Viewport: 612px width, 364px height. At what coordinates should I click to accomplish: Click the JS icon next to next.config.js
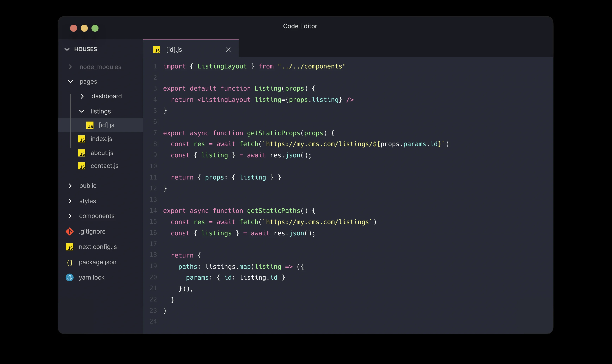pyautogui.click(x=70, y=247)
